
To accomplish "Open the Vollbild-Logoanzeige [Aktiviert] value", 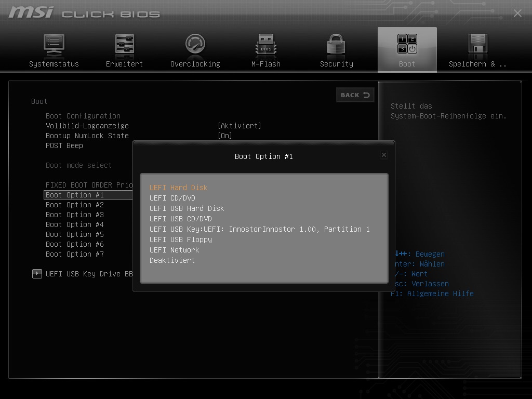I will [x=239, y=126].
